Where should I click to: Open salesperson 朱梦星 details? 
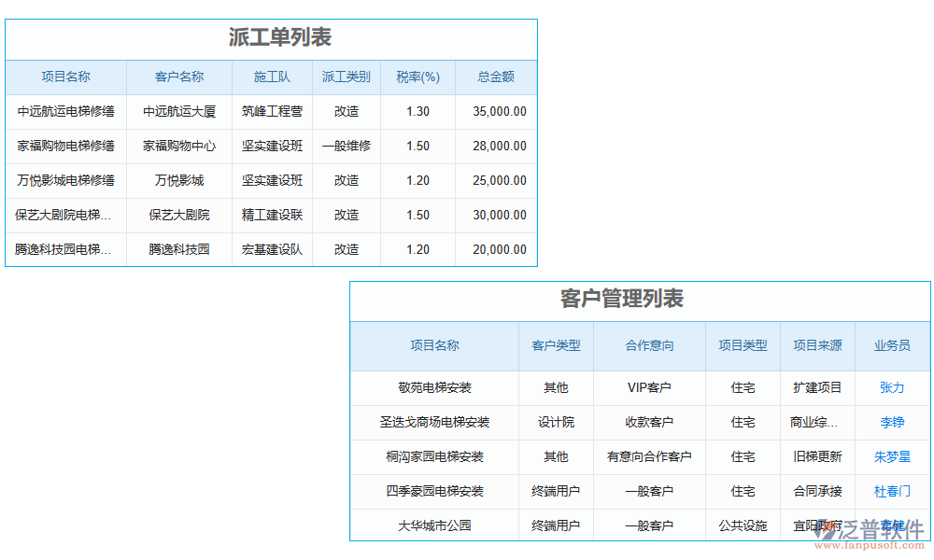pyautogui.click(x=891, y=456)
